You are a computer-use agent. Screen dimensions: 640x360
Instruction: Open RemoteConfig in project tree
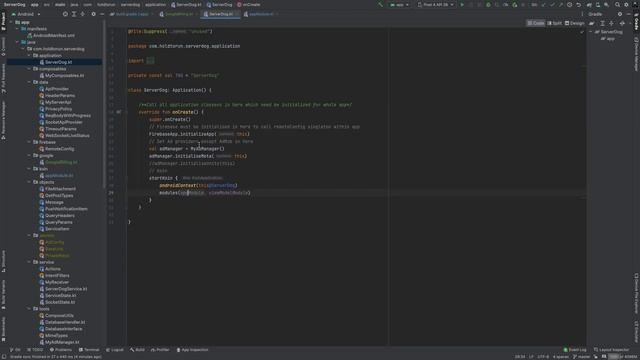click(x=60, y=149)
